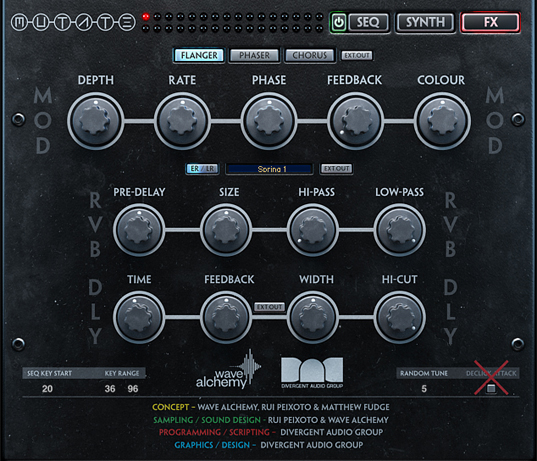Toggle the sequencer power button
This screenshot has height=461, width=537.
click(x=339, y=23)
